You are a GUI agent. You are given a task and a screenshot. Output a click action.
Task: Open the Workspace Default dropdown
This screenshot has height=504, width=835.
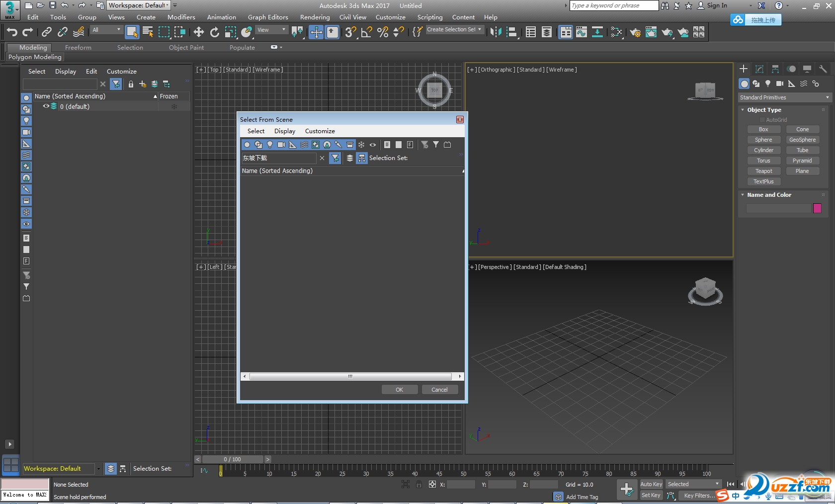click(167, 5)
